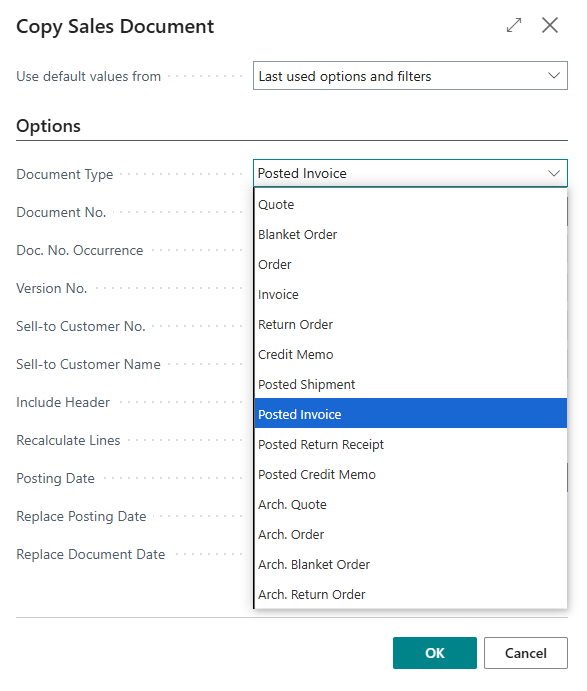Image resolution: width=587 pixels, height=691 pixels.
Task: Choose Arch. Blanket Order entry
Action: point(411,564)
